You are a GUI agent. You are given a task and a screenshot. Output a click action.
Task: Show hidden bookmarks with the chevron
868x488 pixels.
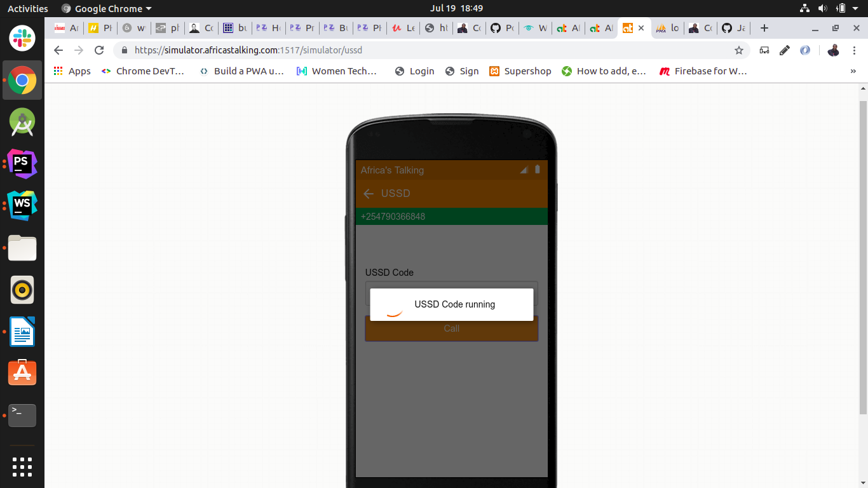[853, 71]
